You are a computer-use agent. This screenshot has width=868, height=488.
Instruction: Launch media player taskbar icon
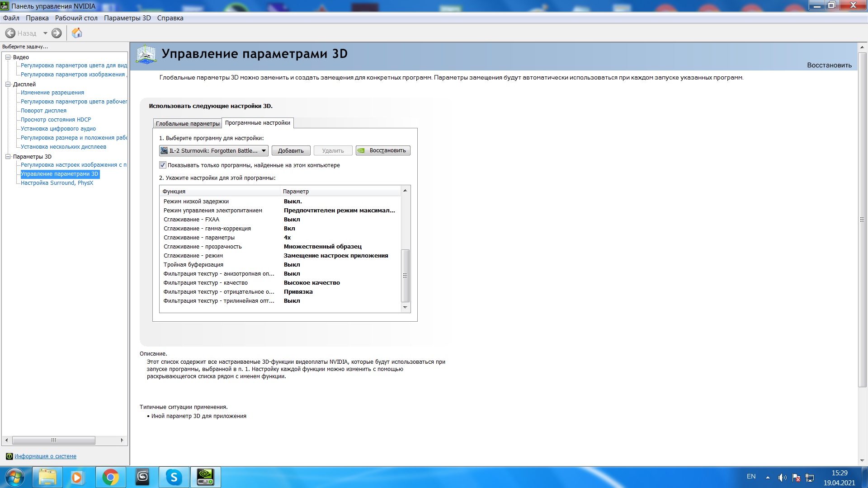tap(77, 477)
